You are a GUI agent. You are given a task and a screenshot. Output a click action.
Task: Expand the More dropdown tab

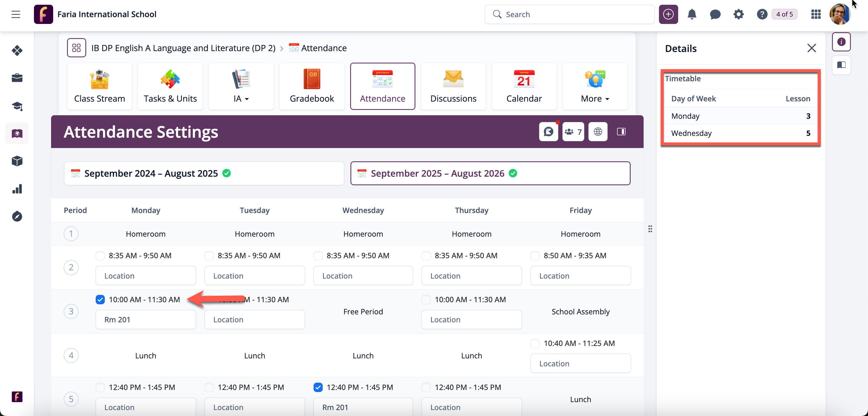pos(595,86)
